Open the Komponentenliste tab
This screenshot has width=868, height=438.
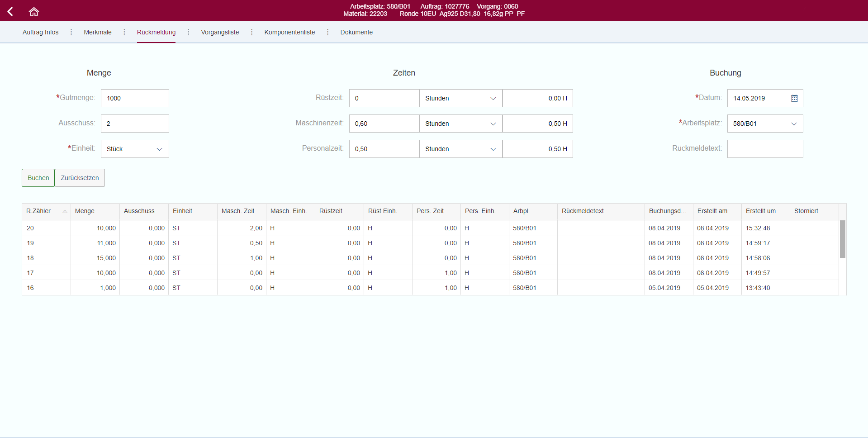pos(289,32)
